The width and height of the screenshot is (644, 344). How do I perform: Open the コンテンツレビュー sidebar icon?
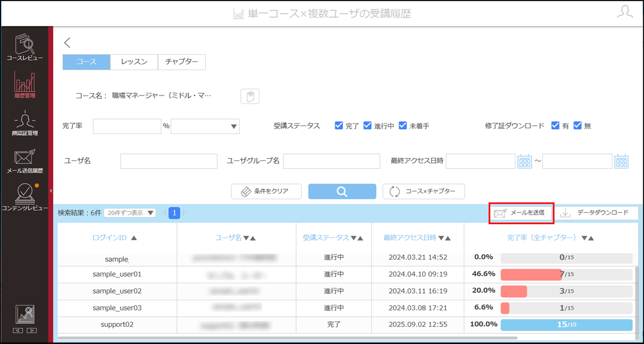(x=25, y=197)
